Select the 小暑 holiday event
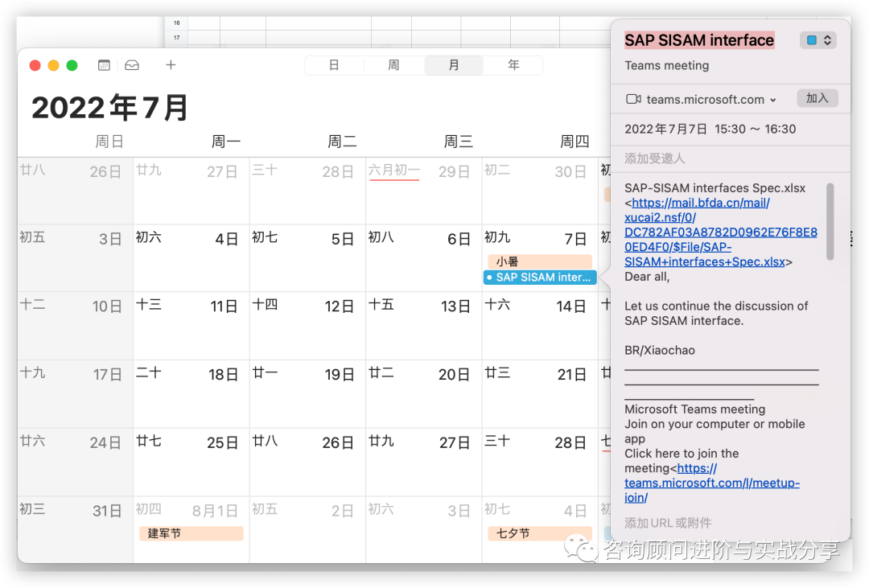The image size is (869, 588). click(540, 261)
